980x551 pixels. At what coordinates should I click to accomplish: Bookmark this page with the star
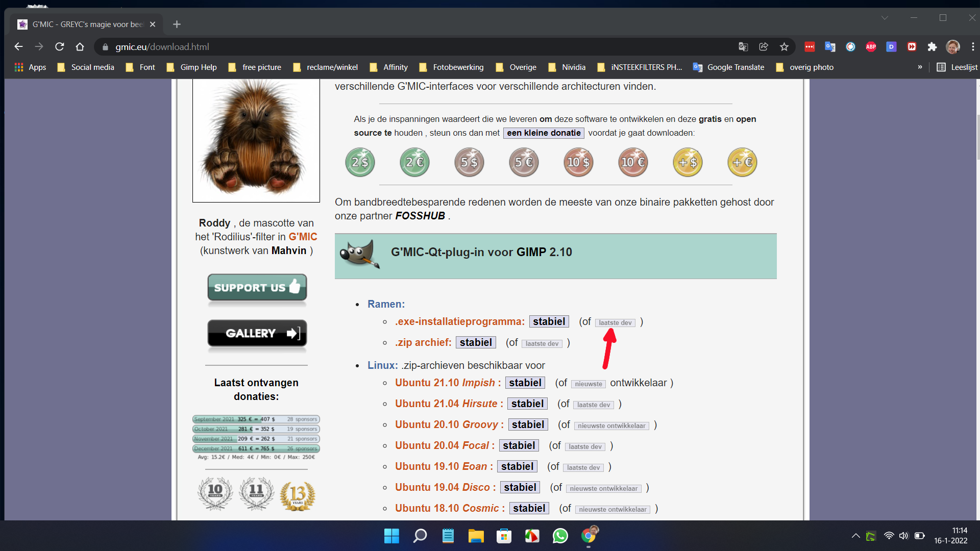[x=784, y=46]
